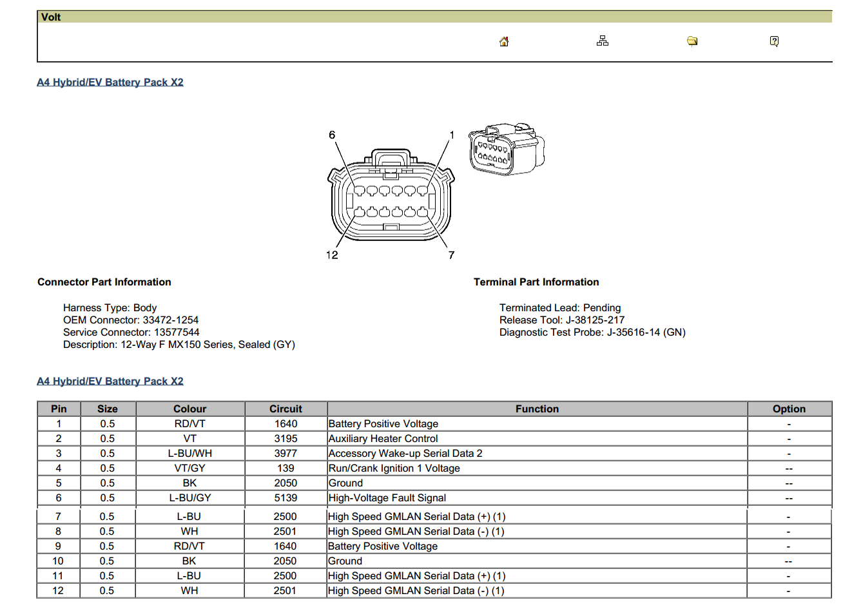This screenshot has width=852, height=616.
Task: Click the Volt title bar label
Action: click(x=51, y=17)
